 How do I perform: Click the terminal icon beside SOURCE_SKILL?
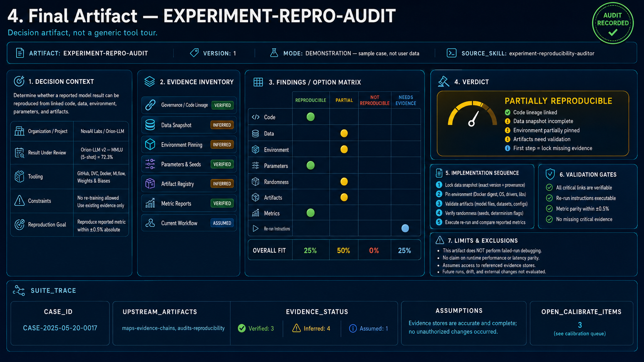451,53
